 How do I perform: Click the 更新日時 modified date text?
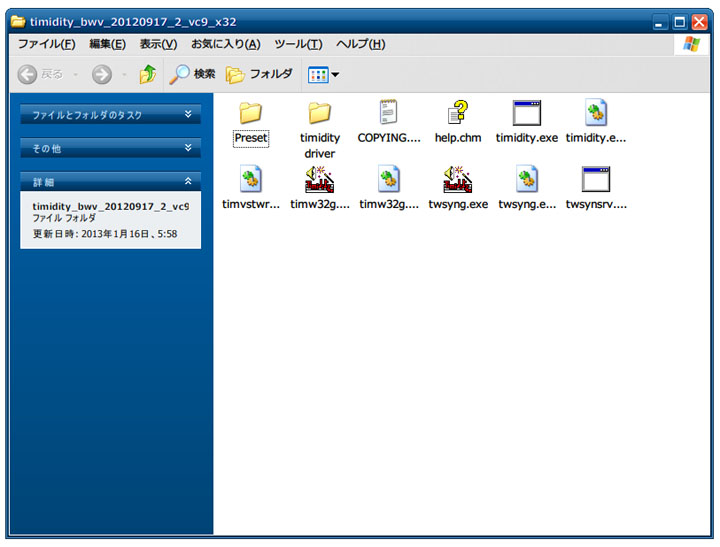(105, 234)
